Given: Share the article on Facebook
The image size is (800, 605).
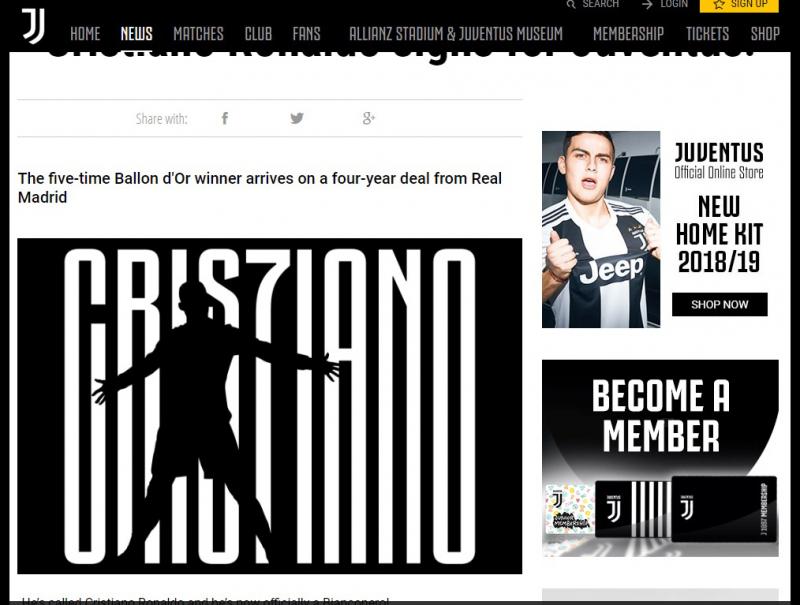Looking at the screenshot, I should click(224, 118).
